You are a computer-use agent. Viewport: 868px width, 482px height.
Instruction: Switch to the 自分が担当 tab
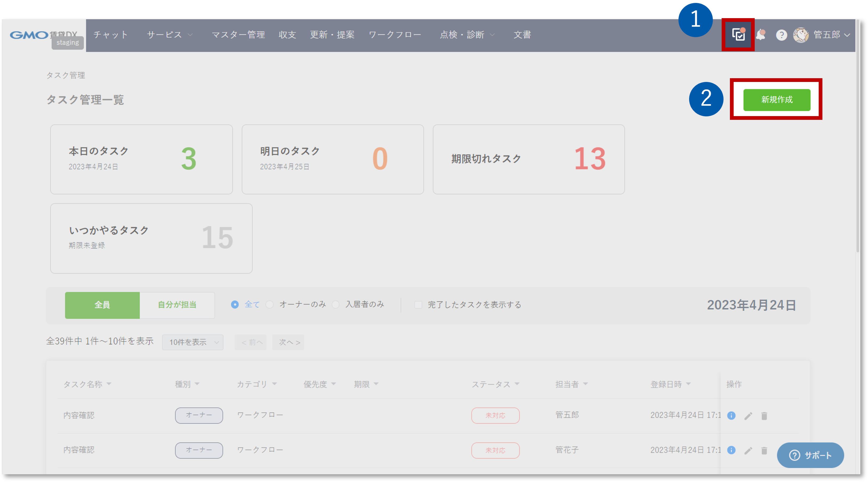tap(177, 305)
